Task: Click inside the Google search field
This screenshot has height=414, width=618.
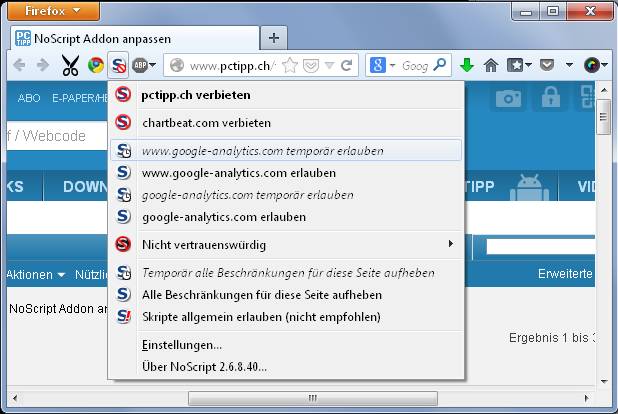Action: coord(415,66)
